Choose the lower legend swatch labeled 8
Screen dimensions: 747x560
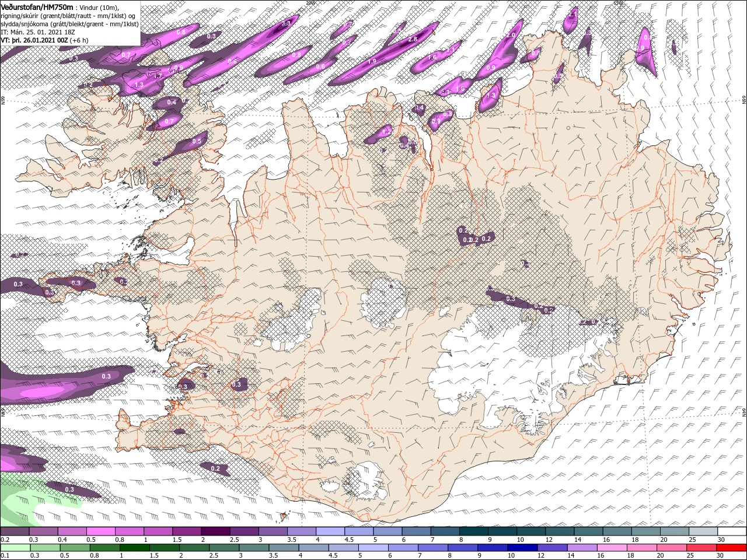[x=462, y=548]
